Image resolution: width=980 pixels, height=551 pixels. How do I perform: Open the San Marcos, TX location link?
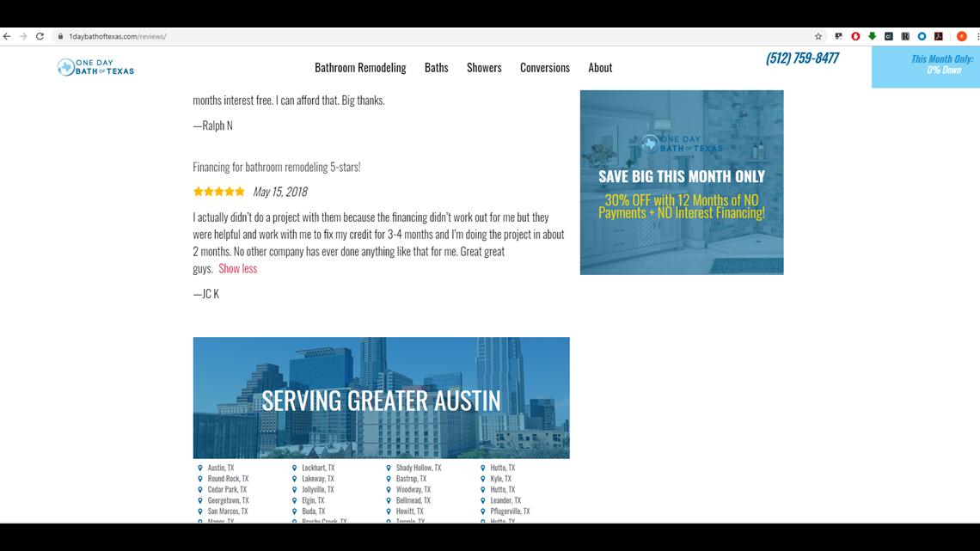point(228,511)
